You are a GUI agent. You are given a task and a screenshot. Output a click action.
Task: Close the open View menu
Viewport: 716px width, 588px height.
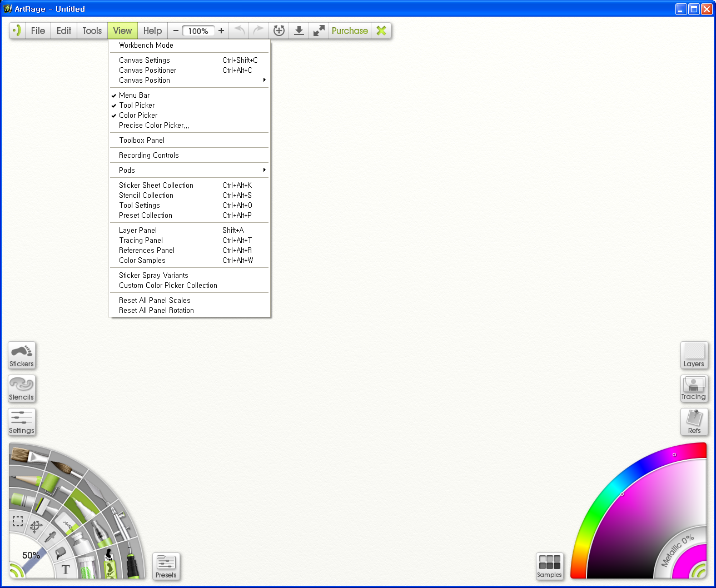coord(122,31)
